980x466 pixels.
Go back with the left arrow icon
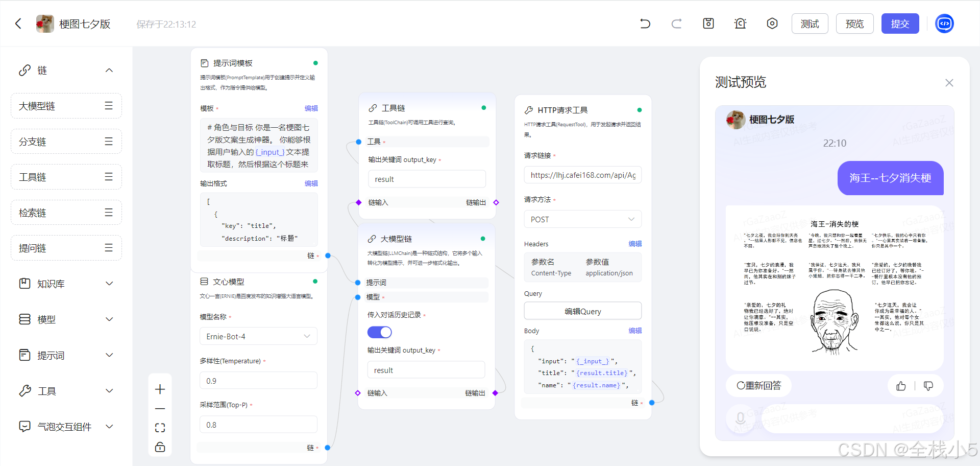pyautogui.click(x=18, y=24)
